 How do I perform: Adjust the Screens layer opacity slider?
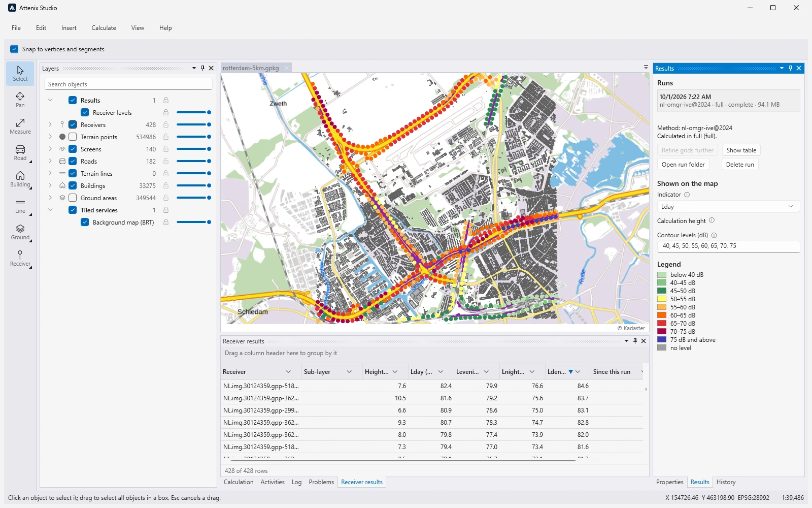(x=193, y=149)
